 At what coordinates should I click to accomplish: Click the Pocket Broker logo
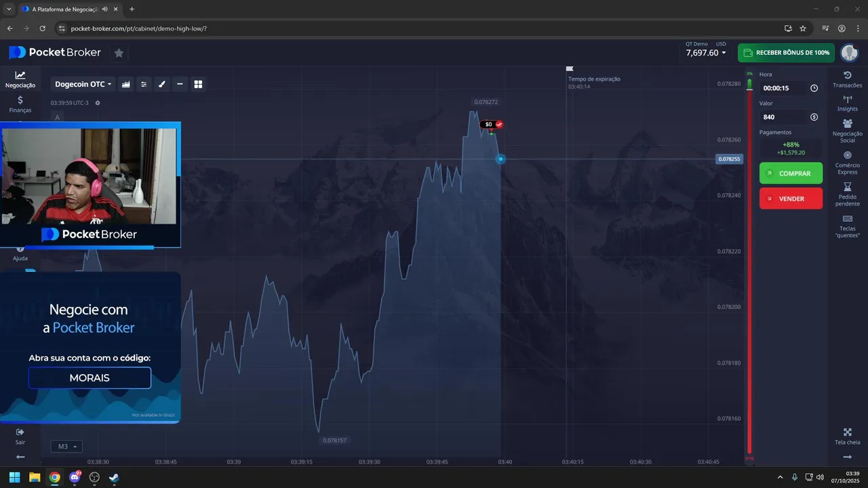pos(55,52)
